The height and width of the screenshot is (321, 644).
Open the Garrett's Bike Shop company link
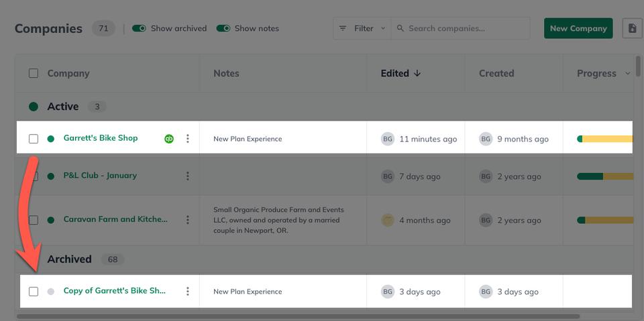pyautogui.click(x=101, y=138)
